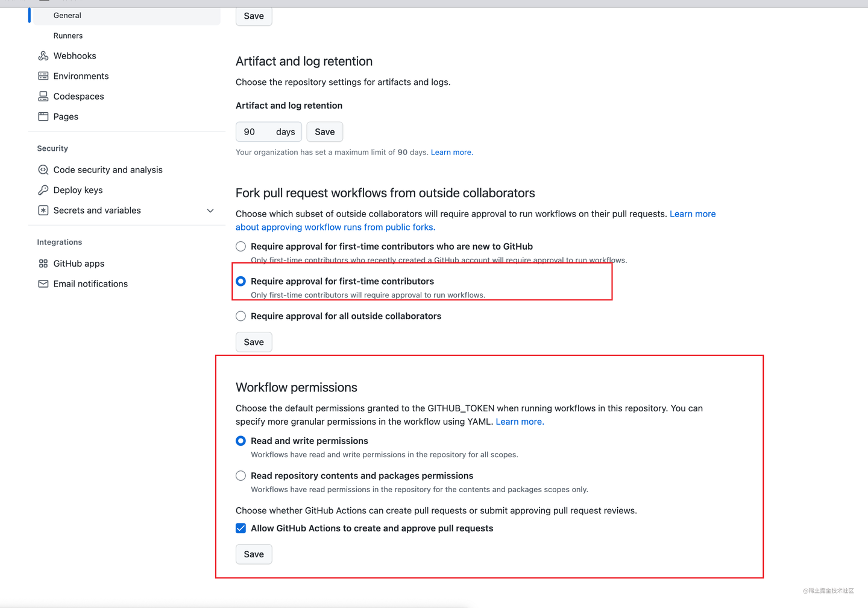The image size is (868, 608).
Task: Uncheck Allow GitHub Actions to create pull requests
Action: click(241, 528)
